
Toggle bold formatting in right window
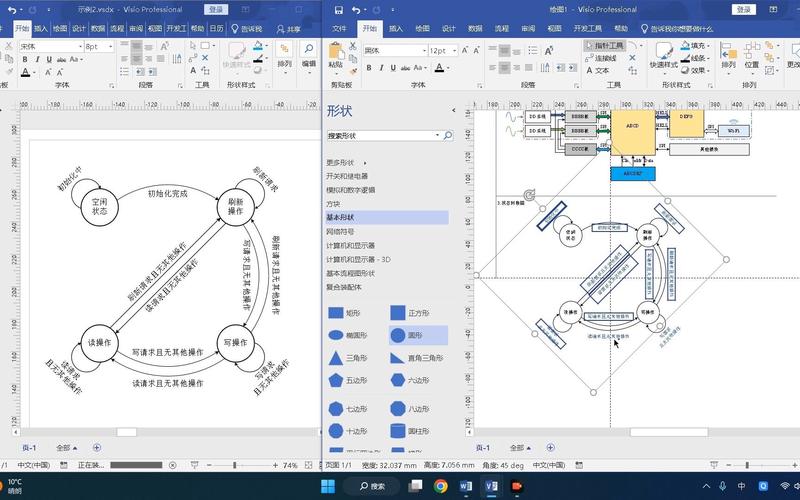369,68
